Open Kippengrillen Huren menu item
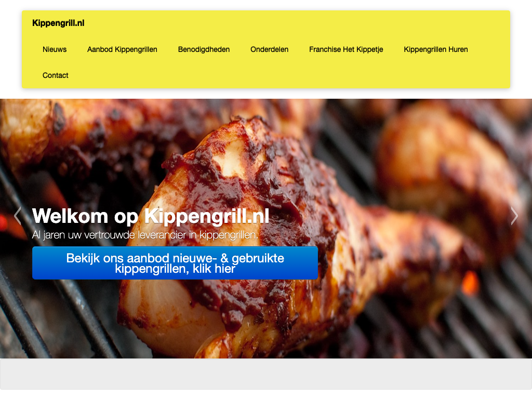The image size is (532, 399). (436, 49)
